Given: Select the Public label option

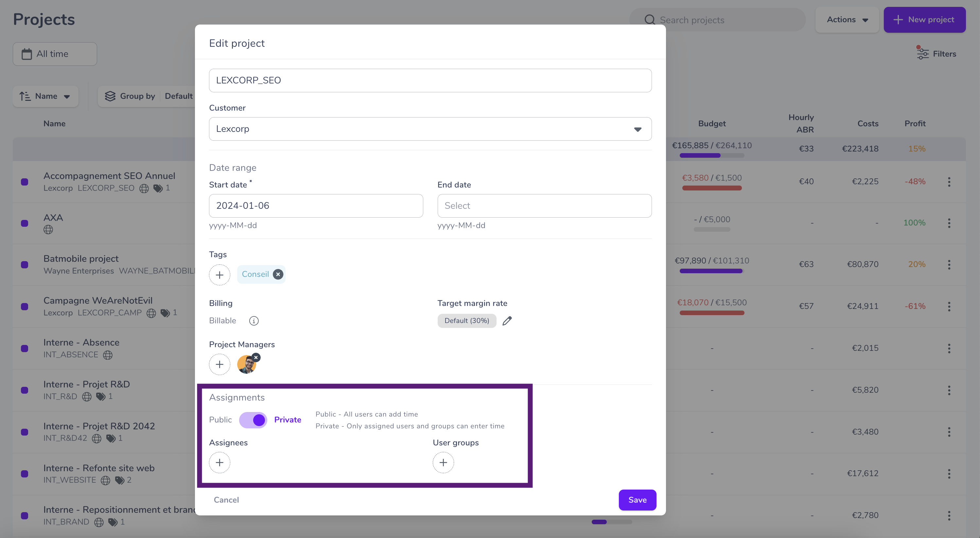Looking at the screenshot, I should 220,420.
